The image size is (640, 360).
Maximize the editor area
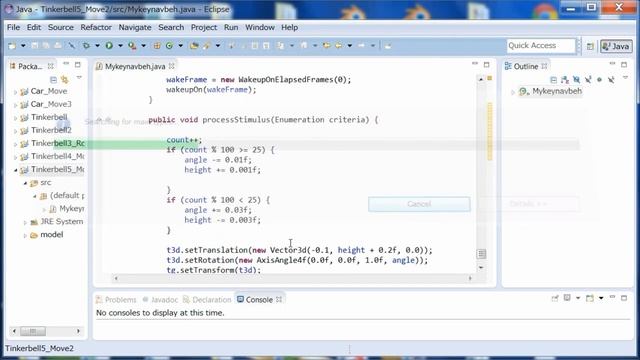coord(487,64)
